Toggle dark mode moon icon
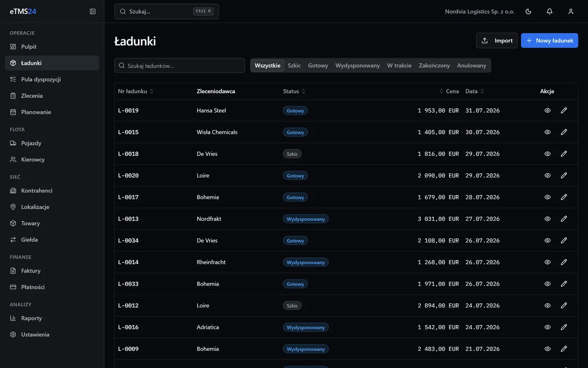 (x=528, y=11)
